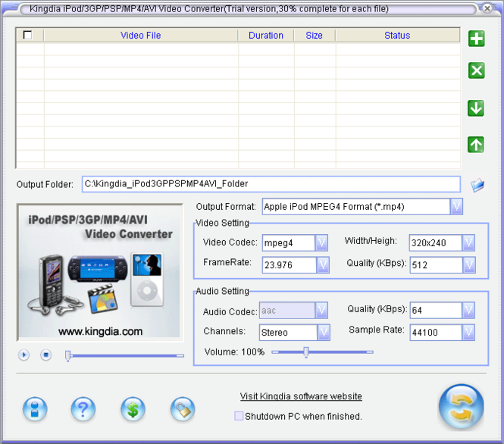Image resolution: width=504 pixels, height=444 pixels.
Task: Open the FrameRate 23.976 dropdown
Action: pos(323,265)
